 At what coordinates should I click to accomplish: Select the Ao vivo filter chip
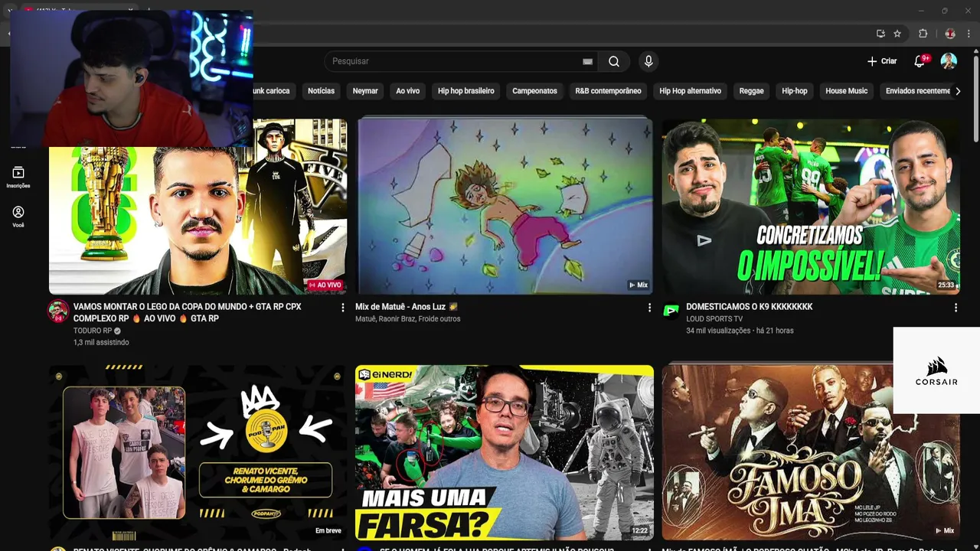[x=407, y=91]
